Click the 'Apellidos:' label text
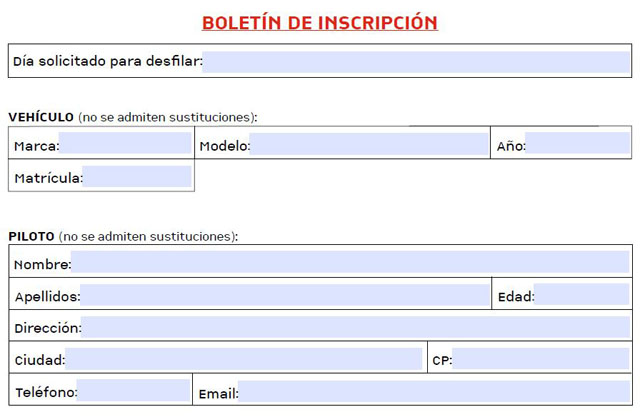 (x=47, y=296)
